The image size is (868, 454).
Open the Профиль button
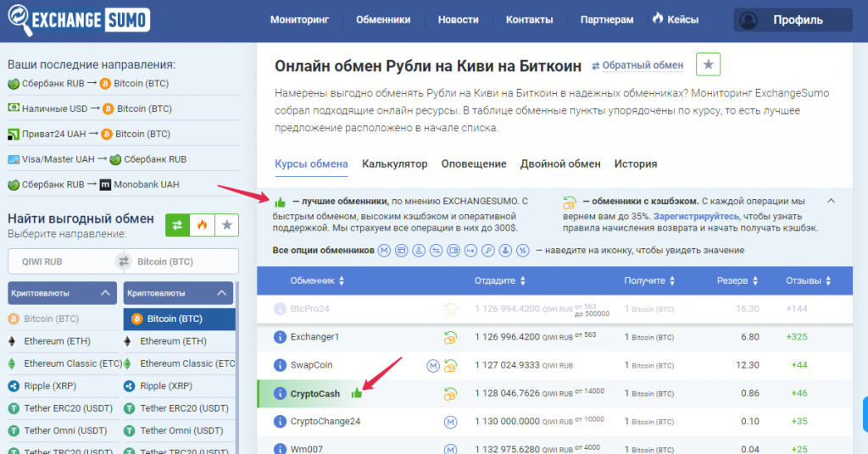tap(793, 20)
